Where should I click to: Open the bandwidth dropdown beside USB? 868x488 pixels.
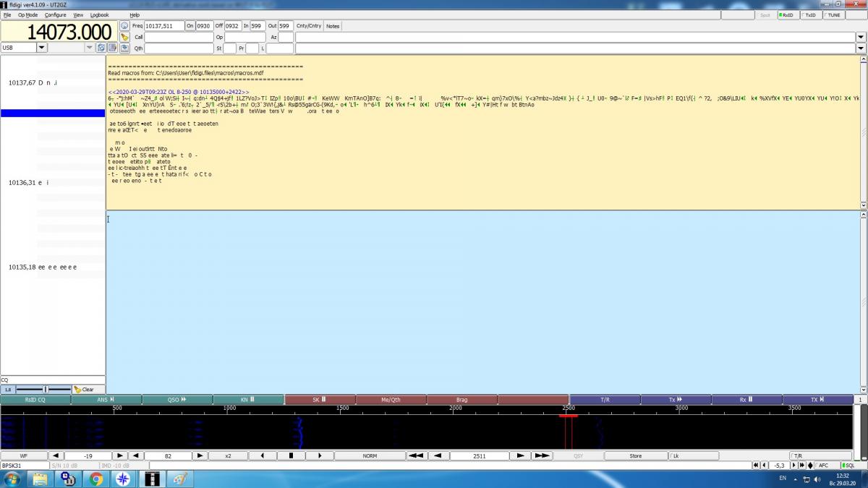90,48
